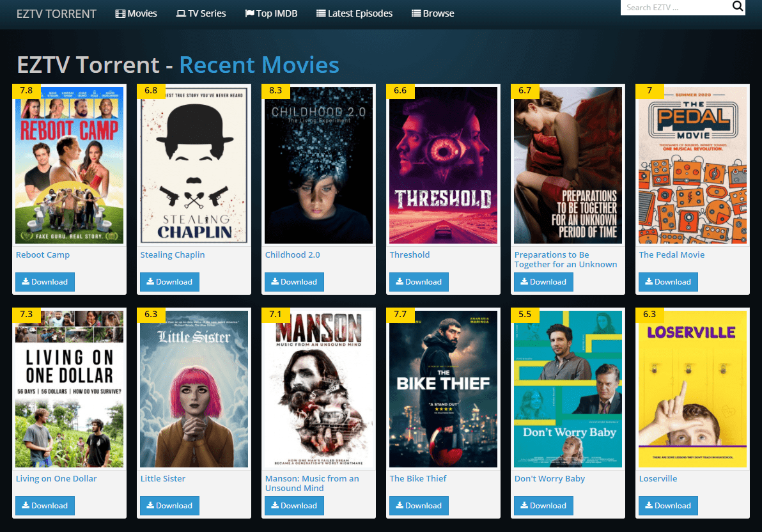Click the search magnifier icon

[x=737, y=7]
